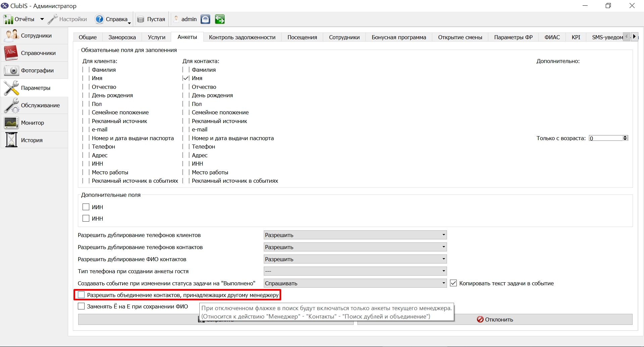644x347 pixels.
Task: Open Обслуживание maintenance sidebar icon
Action: (x=11, y=105)
